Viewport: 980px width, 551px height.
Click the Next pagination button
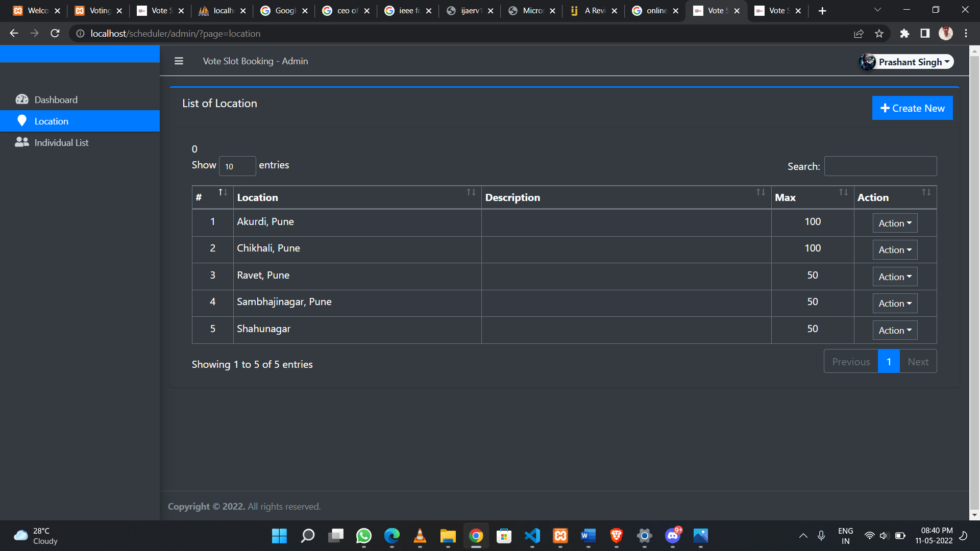[x=918, y=361]
